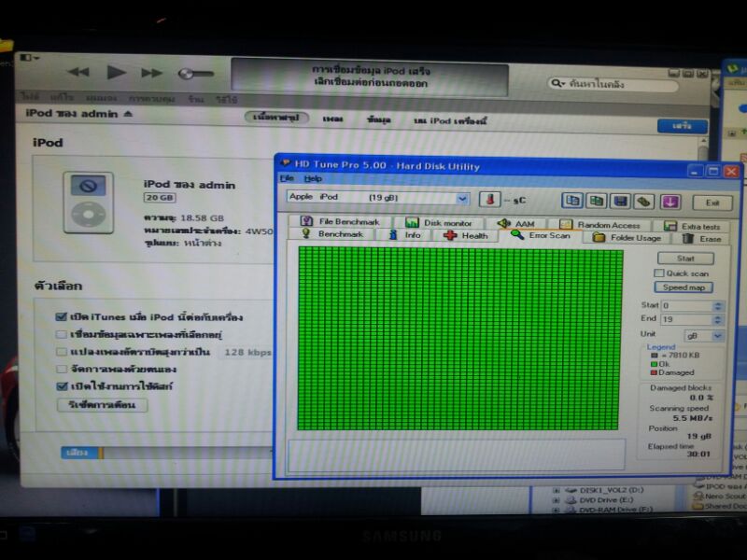
Task: Click the iTunes rewind previous-track button
Action: tap(79, 73)
